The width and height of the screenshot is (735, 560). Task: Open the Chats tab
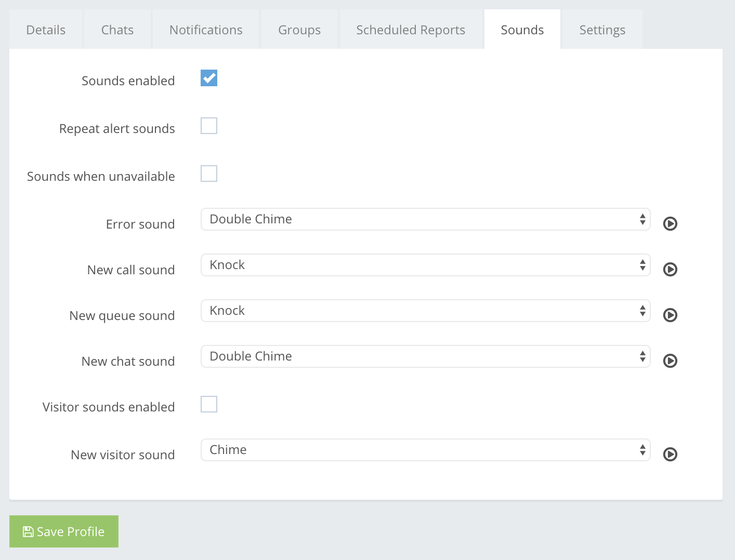coord(117,30)
